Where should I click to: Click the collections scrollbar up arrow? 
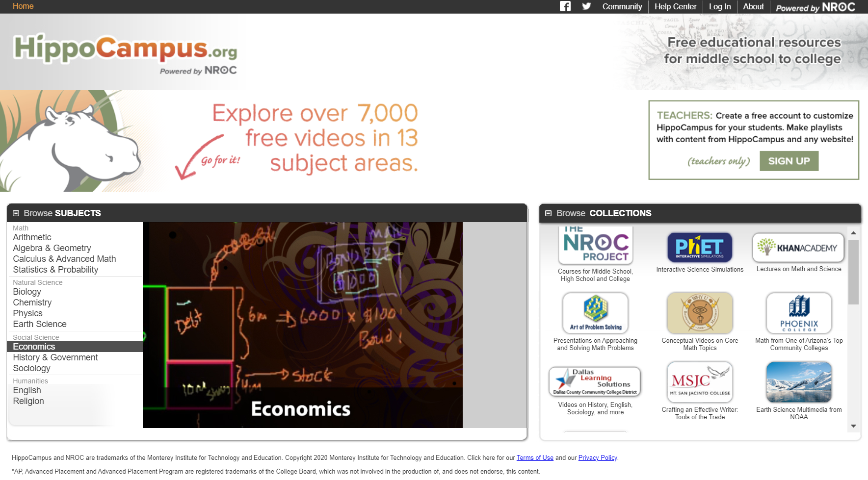coord(854,233)
